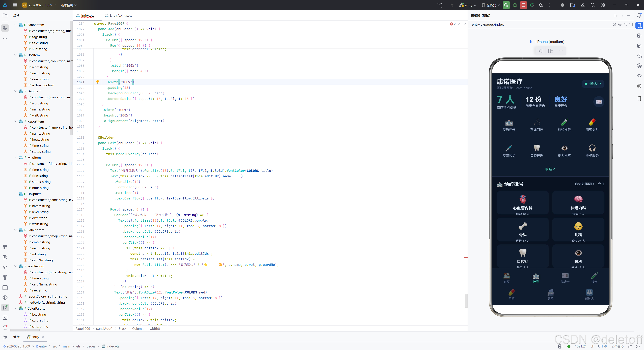Collapse the BannerItem class node

click(x=15, y=25)
